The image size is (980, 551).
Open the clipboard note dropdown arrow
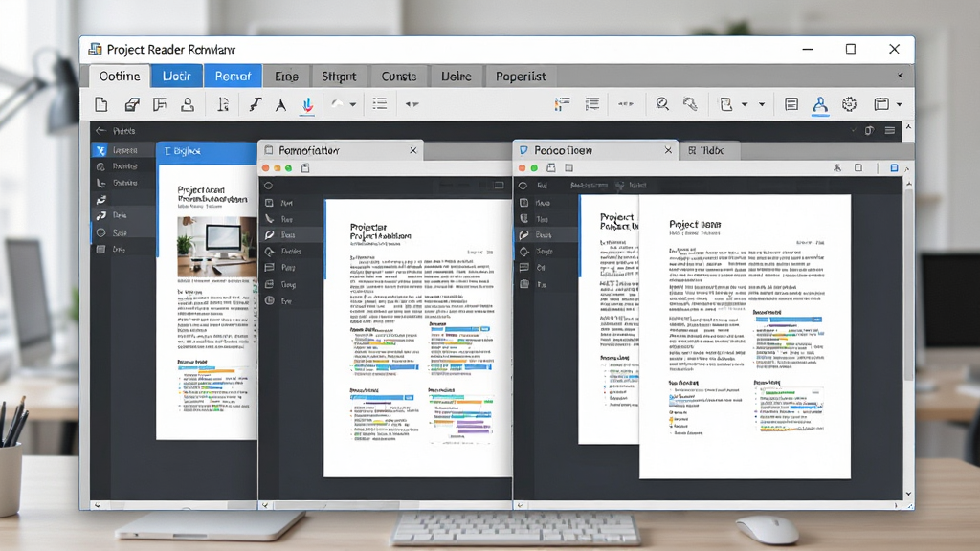pyautogui.click(x=745, y=105)
